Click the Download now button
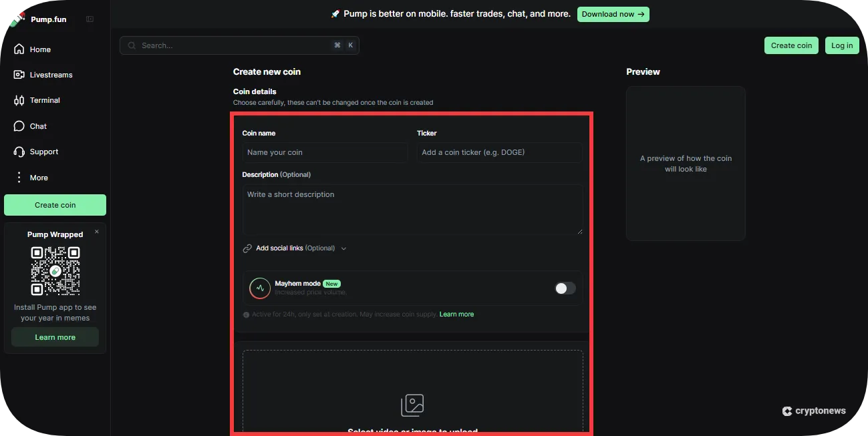 click(613, 13)
